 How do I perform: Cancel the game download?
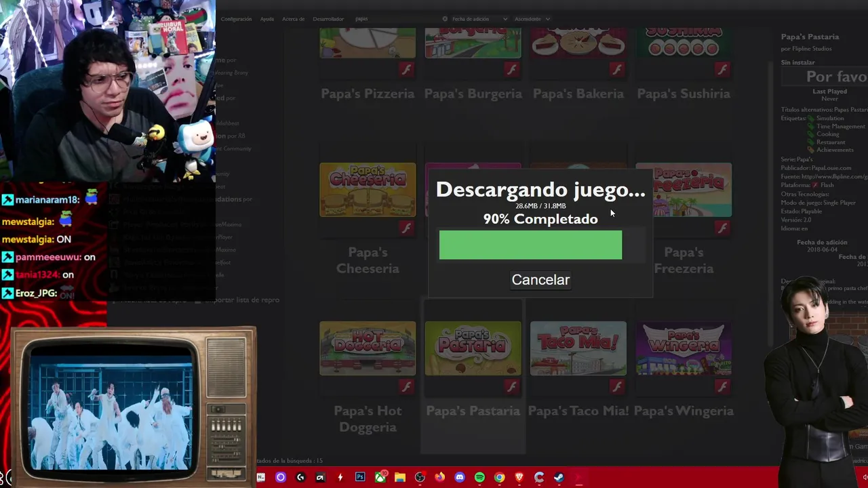point(540,280)
